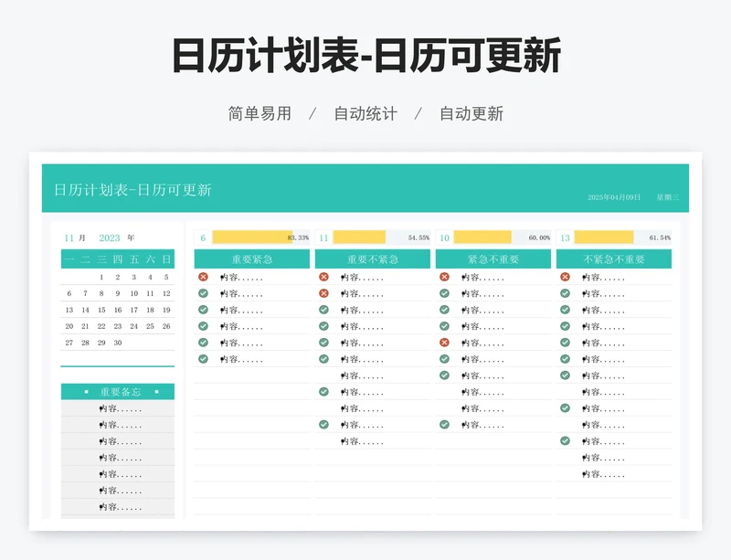Screen dimensions: 731x560
Task: Select date 5 in the calendar
Action: pyautogui.click(x=166, y=277)
